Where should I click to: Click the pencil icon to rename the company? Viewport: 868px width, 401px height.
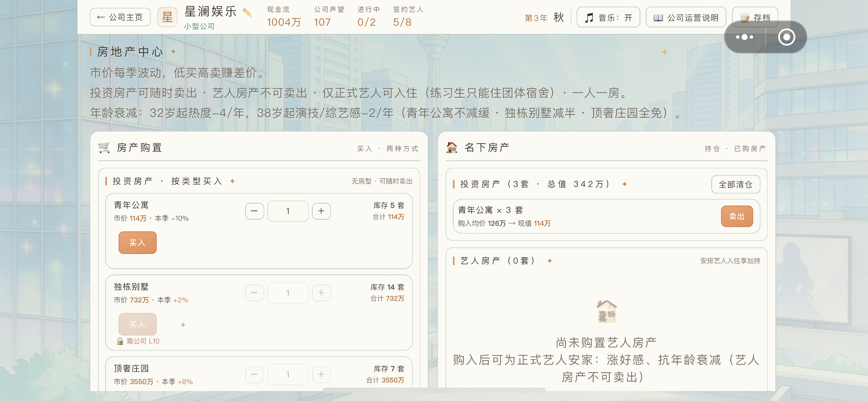247,13
